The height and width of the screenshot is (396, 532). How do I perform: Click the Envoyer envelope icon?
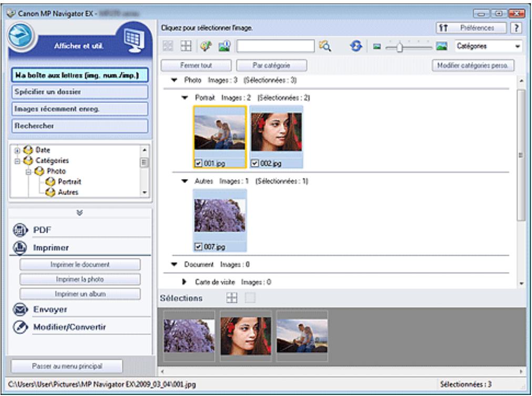[x=21, y=309]
